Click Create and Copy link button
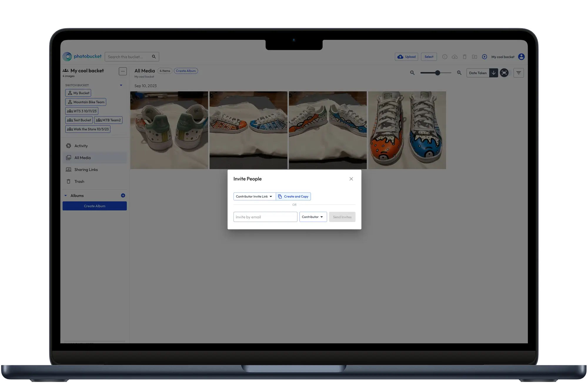The image size is (588, 383). [x=293, y=196]
